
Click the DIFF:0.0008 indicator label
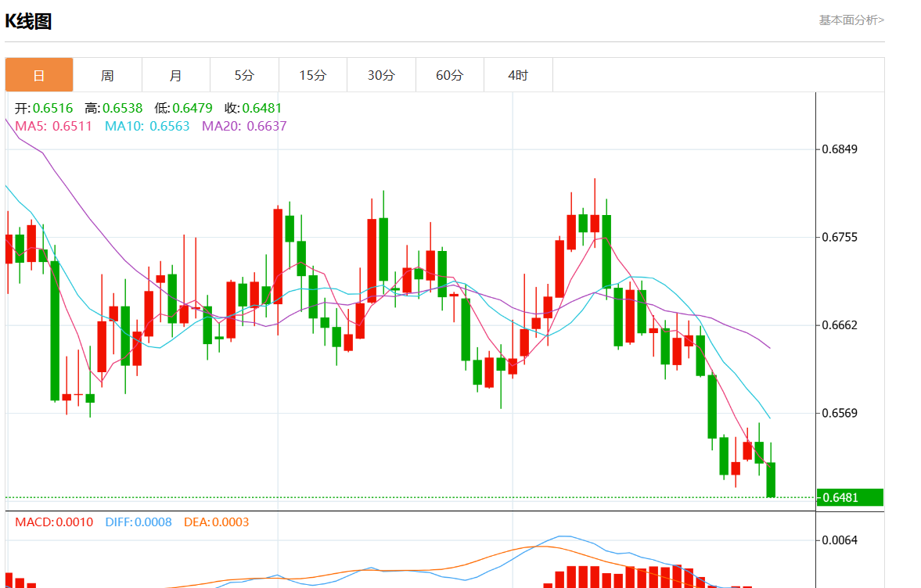pos(139,522)
